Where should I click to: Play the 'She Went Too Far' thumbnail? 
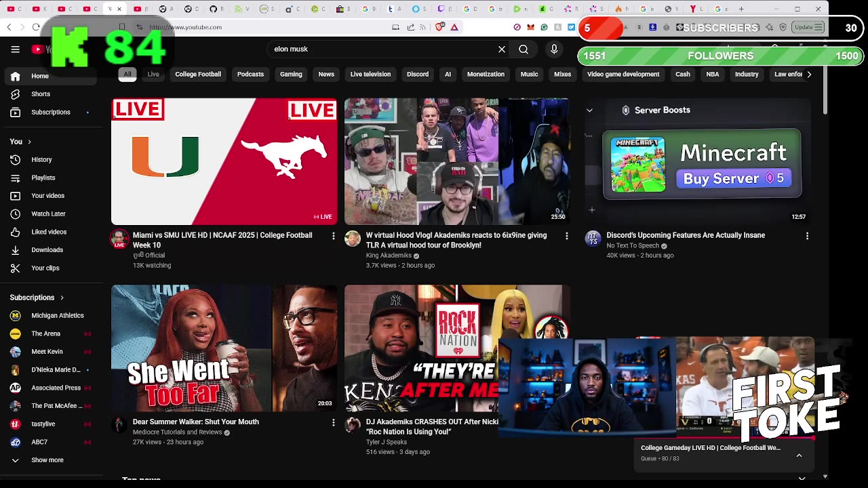pos(224,348)
